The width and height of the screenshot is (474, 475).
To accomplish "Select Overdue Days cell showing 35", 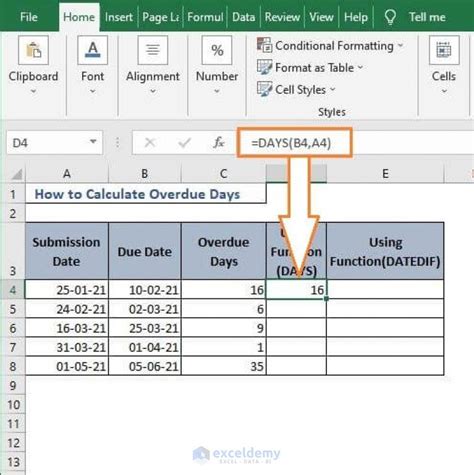I will click(x=224, y=366).
